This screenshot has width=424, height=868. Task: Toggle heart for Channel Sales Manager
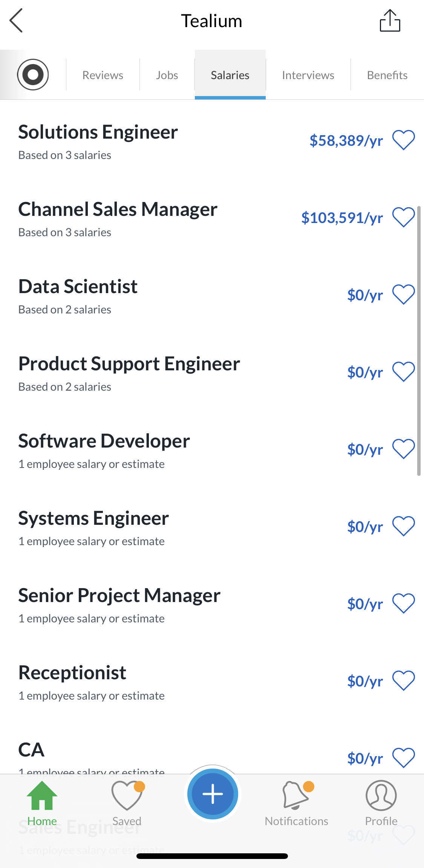click(404, 217)
